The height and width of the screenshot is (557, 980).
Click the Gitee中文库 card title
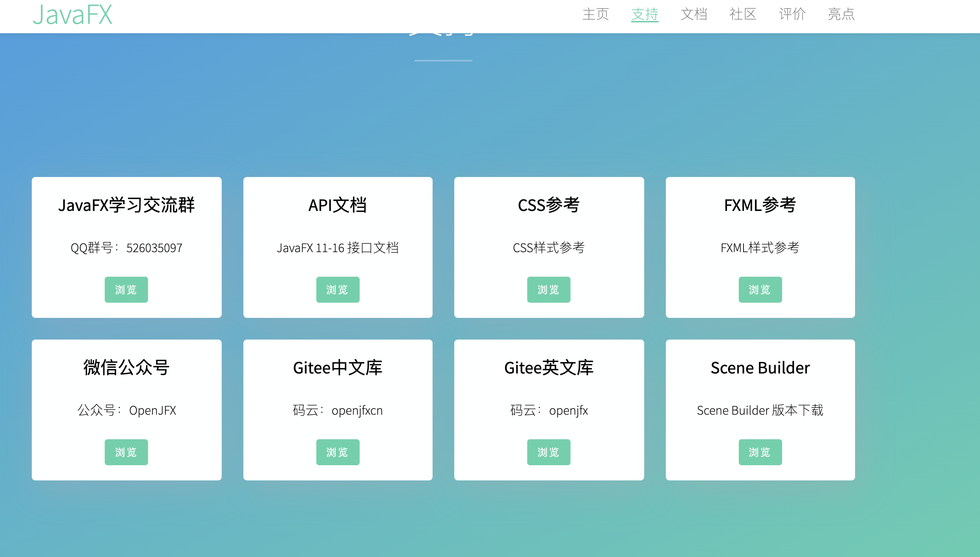pyautogui.click(x=338, y=368)
